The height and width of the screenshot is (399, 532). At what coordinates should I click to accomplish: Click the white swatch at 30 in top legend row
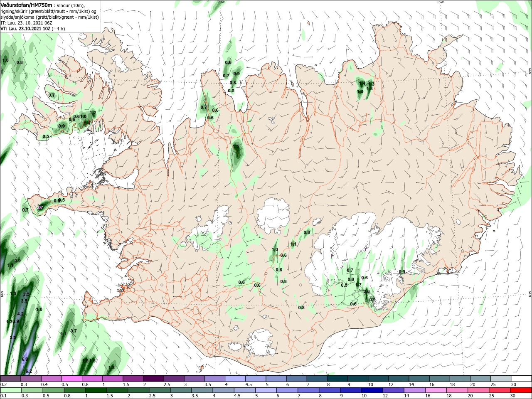tap(521, 379)
